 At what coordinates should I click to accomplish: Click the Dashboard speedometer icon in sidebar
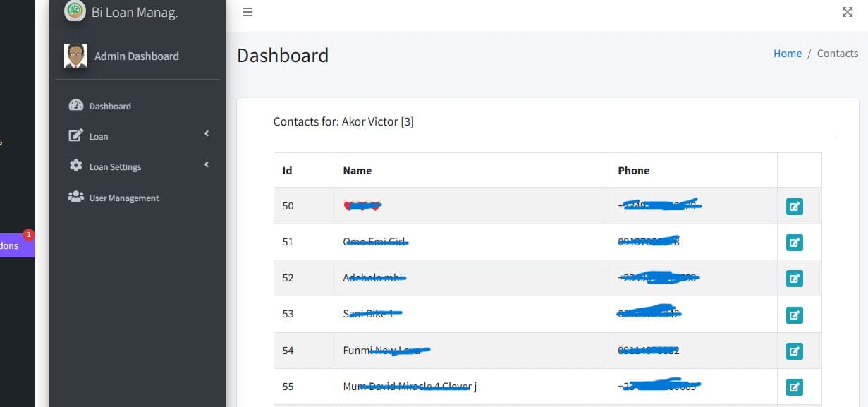(x=75, y=105)
